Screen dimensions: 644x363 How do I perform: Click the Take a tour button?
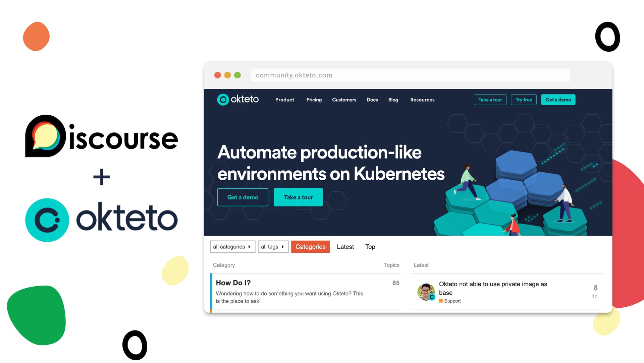click(x=298, y=197)
